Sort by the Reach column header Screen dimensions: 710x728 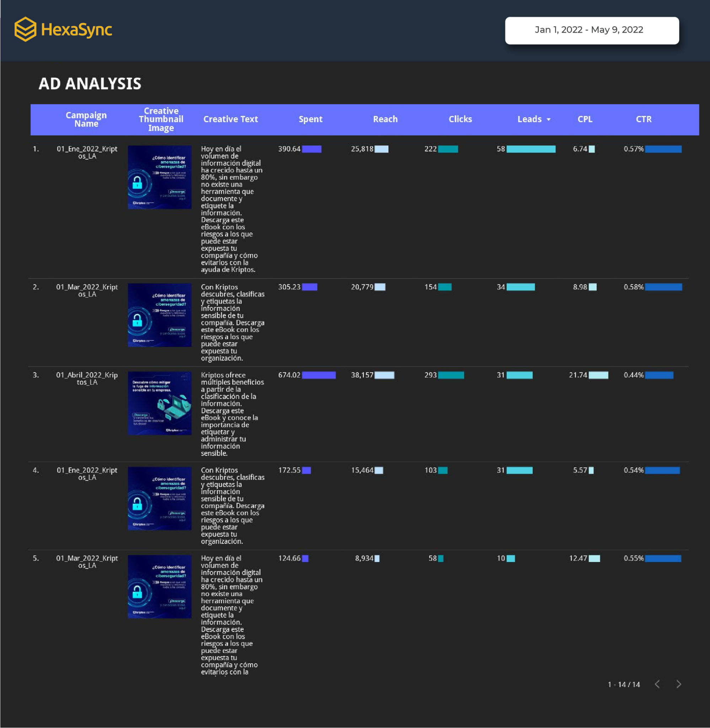point(386,119)
